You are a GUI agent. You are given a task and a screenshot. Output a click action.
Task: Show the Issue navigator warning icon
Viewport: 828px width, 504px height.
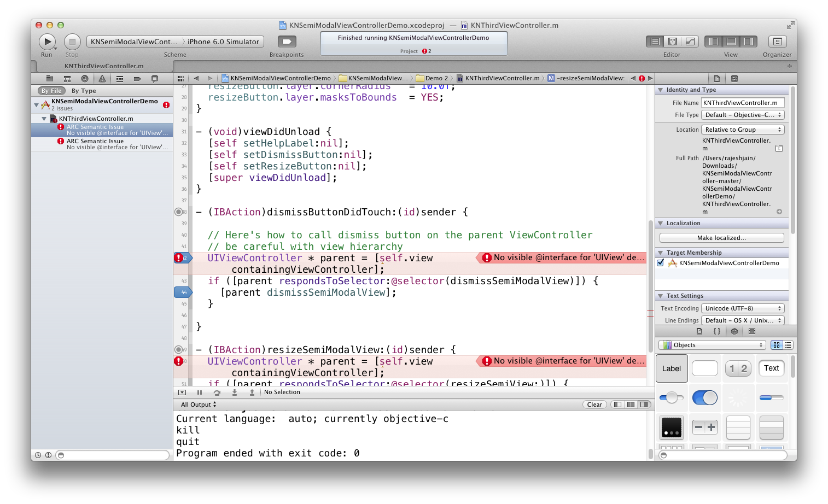click(x=102, y=79)
